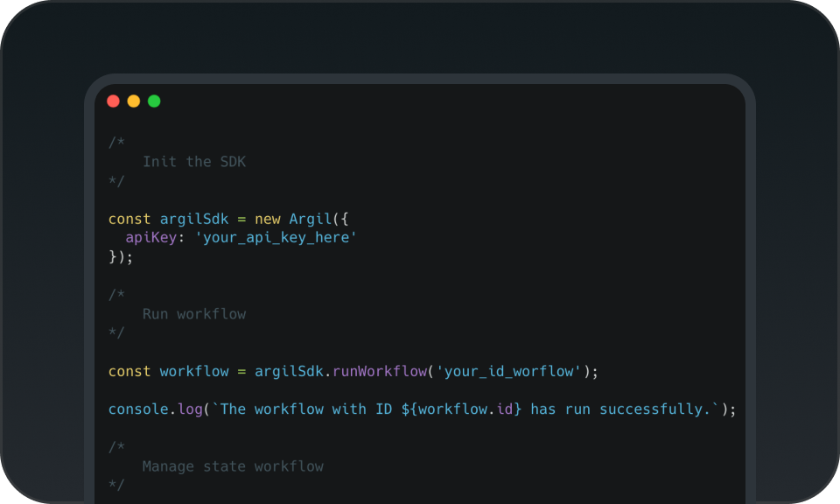
Task: Click the word 'successfully.' in the log string
Action: coord(654,409)
